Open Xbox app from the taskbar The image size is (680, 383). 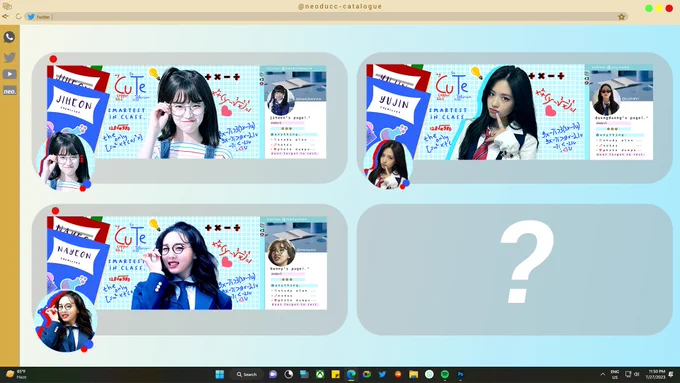point(320,374)
